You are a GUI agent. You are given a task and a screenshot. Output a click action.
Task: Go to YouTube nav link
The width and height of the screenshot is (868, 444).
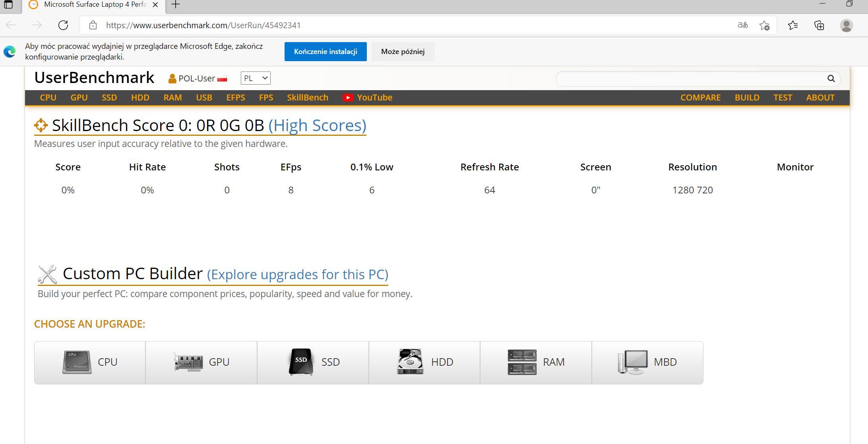(x=368, y=98)
